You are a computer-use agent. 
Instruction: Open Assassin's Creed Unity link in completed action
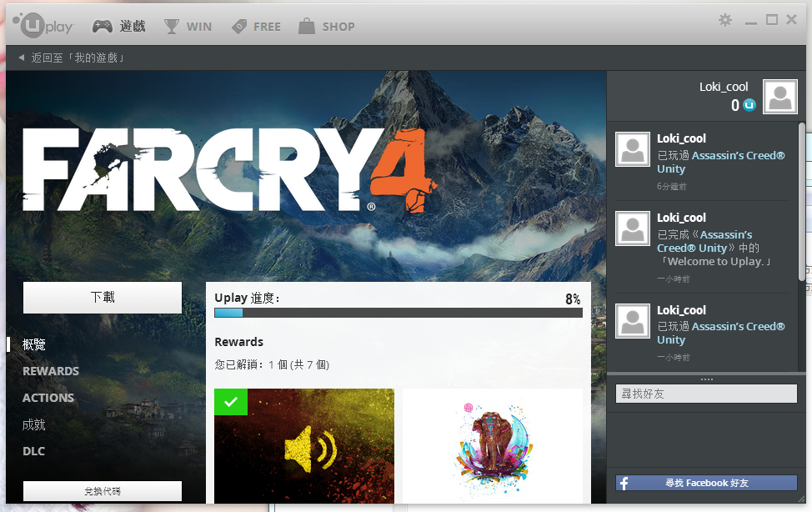(x=704, y=242)
